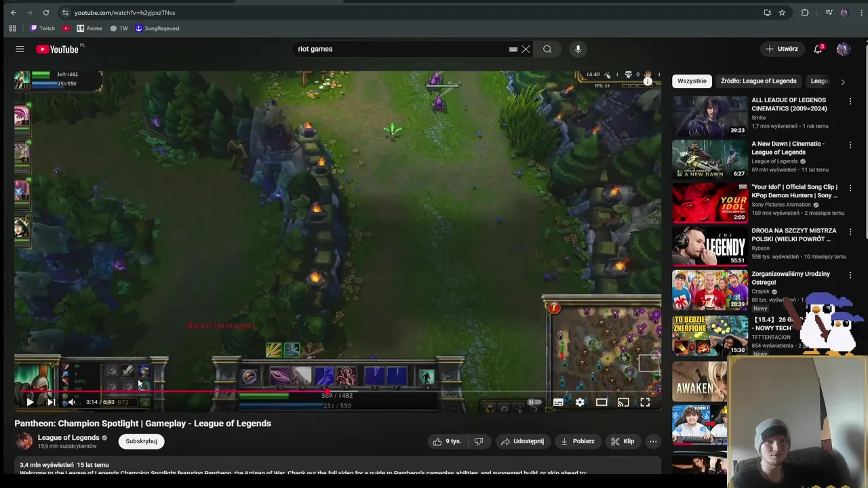Image resolution: width=868 pixels, height=488 pixels.
Task: Open options for ALL LEAGUE OF LEGENDS CINEMATICS
Action: [x=850, y=102]
